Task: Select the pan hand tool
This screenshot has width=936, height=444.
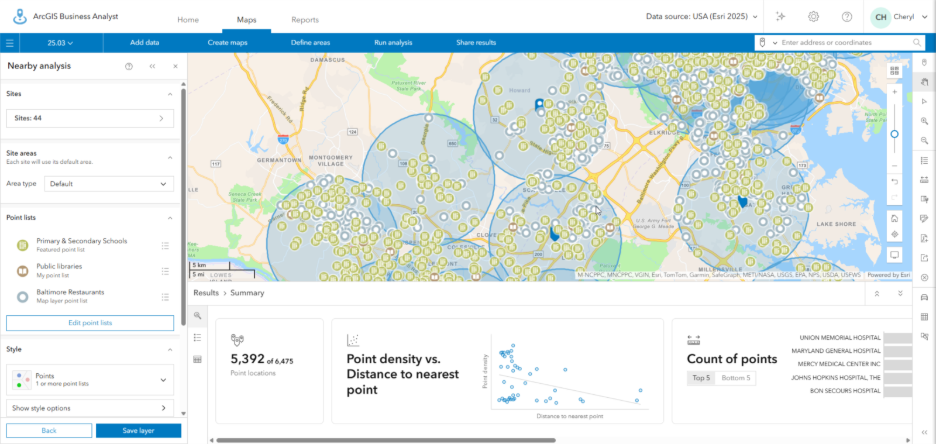Action: point(924,82)
